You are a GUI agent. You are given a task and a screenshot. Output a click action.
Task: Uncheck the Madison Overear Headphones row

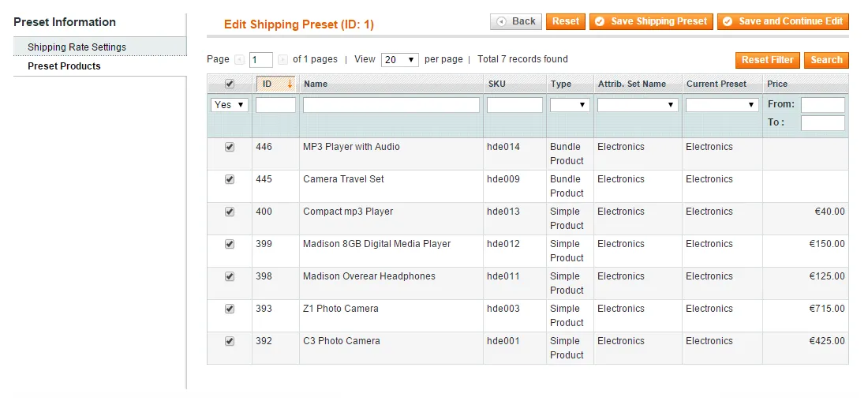230,276
